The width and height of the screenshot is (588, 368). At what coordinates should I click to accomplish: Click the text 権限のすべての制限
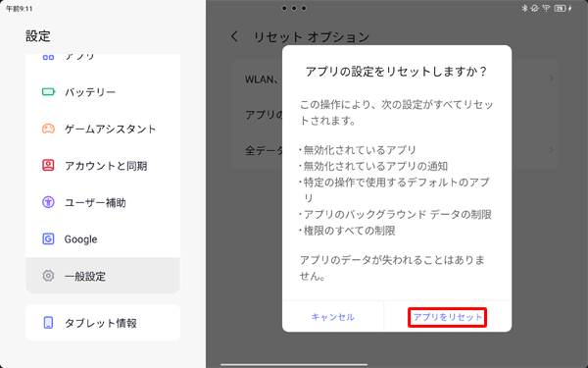pos(349,231)
